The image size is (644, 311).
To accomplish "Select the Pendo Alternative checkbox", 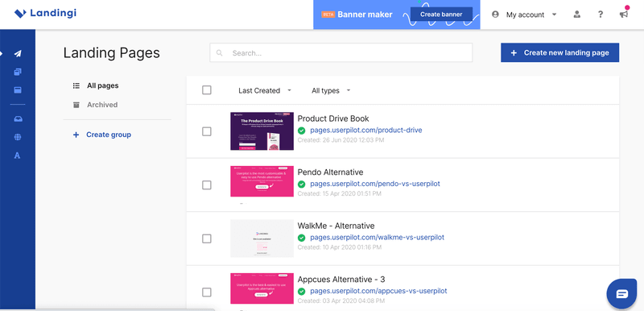I will [207, 185].
